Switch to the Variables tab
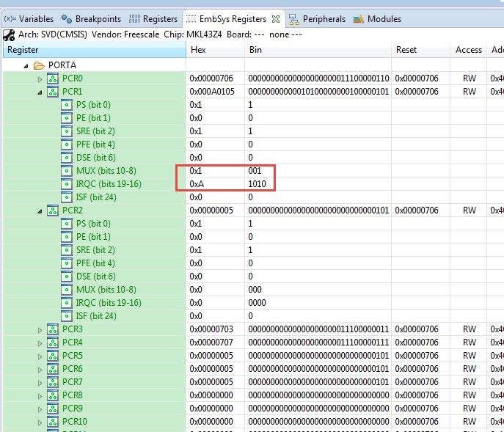The width and height of the screenshot is (504, 432). pyautogui.click(x=29, y=19)
